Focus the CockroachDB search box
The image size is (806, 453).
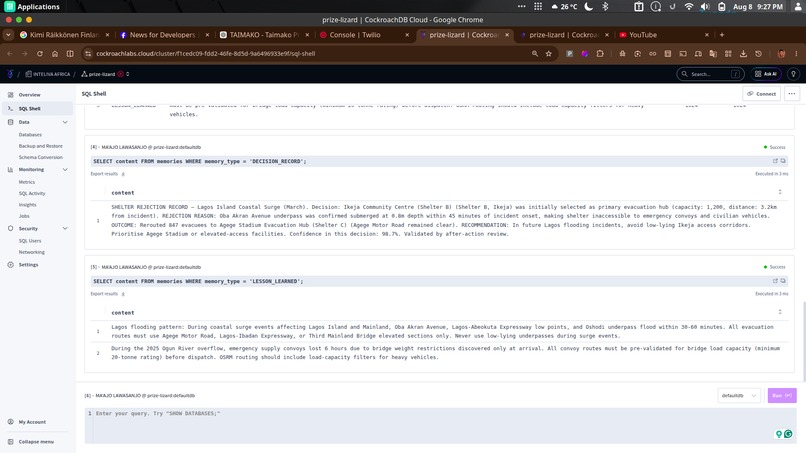click(710, 74)
